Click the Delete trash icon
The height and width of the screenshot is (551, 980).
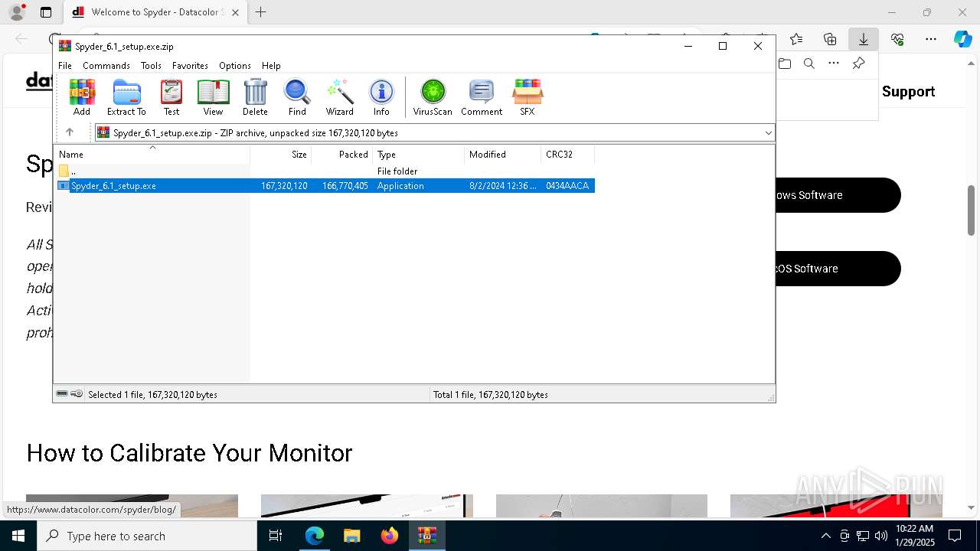pyautogui.click(x=255, y=97)
